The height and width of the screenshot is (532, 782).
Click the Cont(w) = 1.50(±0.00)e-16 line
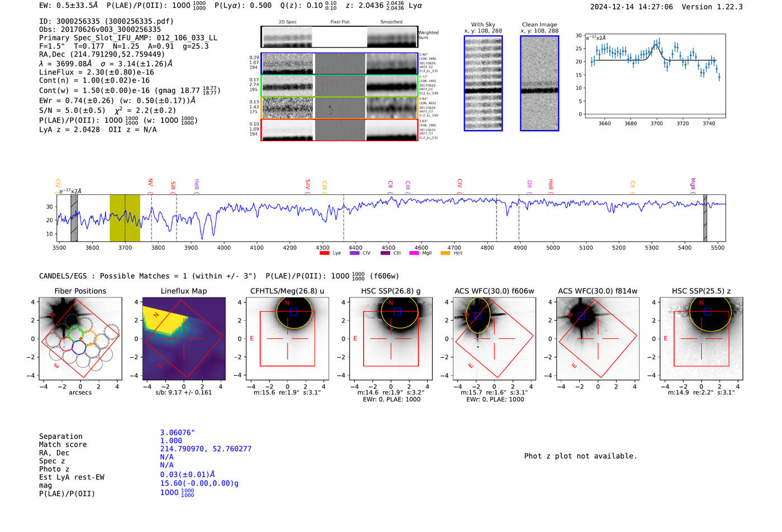tap(130, 90)
